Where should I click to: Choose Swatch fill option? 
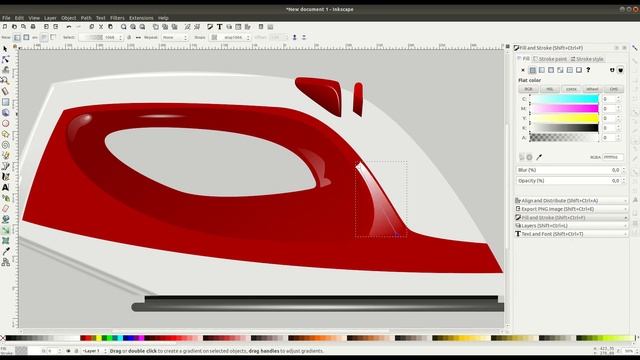(x=579, y=70)
